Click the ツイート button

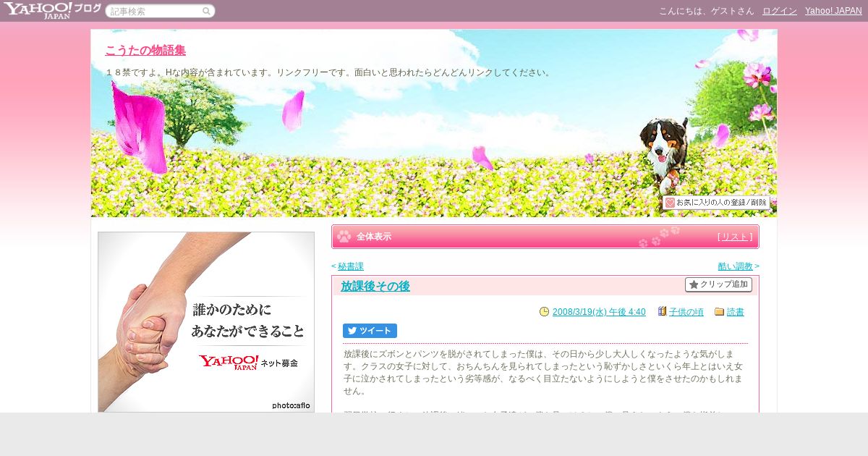[370, 331]
